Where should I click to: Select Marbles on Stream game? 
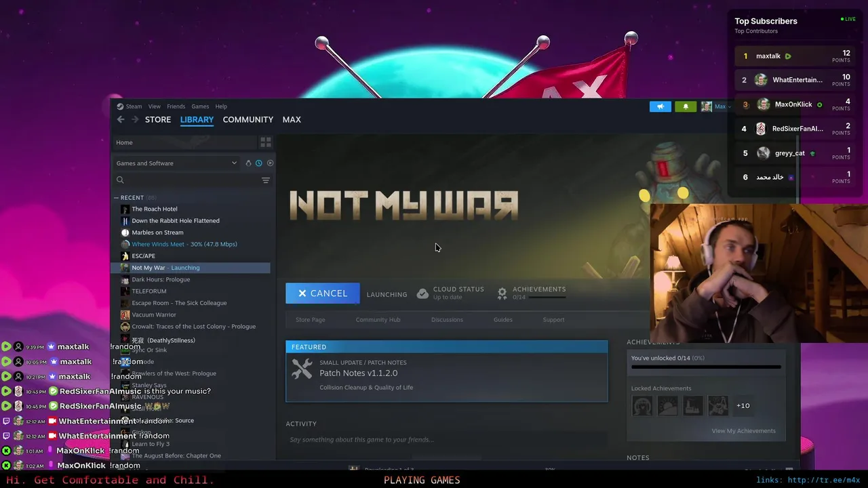[157, 232]
